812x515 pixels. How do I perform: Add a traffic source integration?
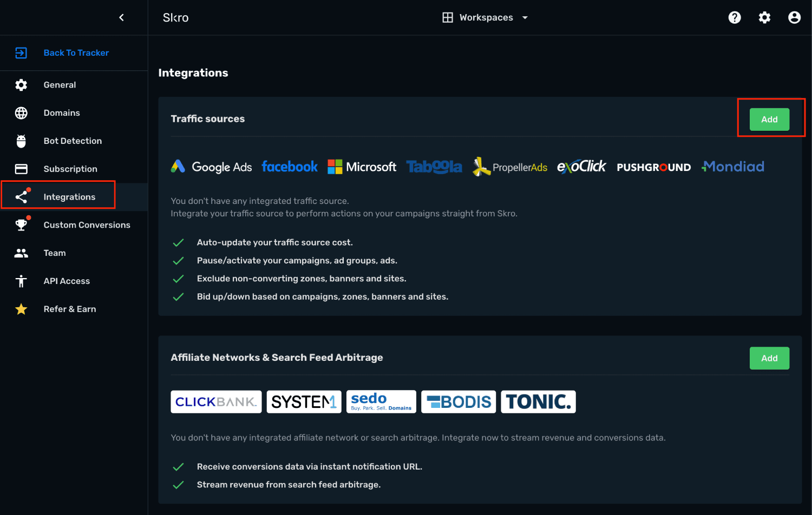769,119
